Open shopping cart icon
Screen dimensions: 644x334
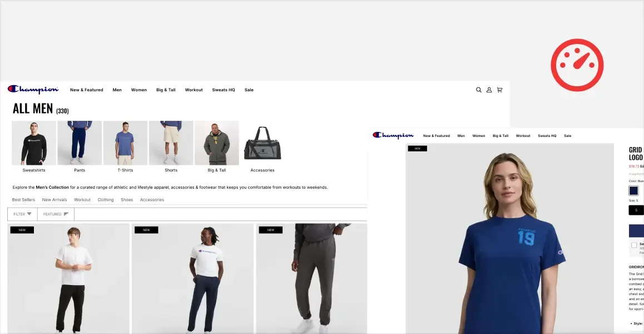[499, 90]
